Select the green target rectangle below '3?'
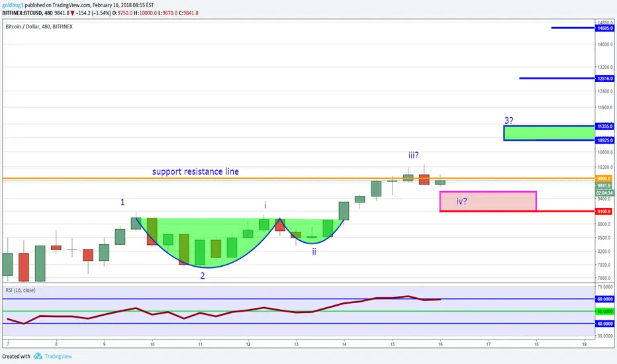 (x=549, y=133)
